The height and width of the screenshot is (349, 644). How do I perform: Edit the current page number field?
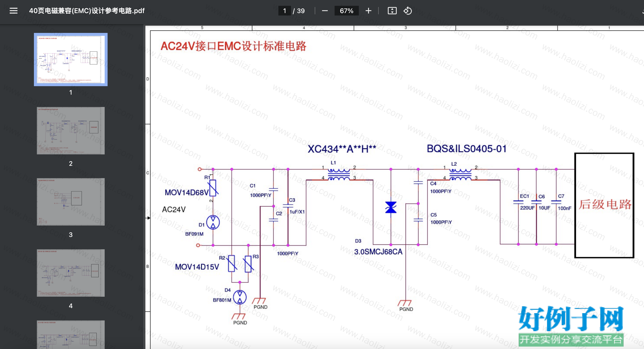[284, 11]
